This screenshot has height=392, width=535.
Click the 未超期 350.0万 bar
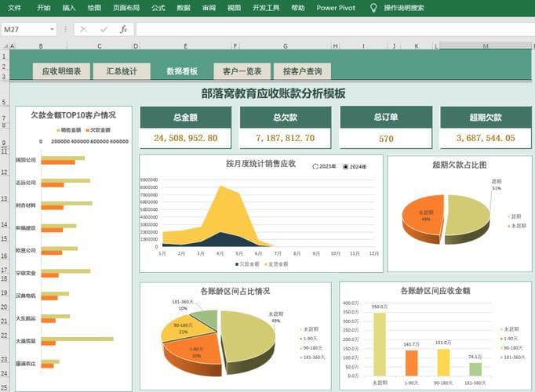pyautogui.click(x=380, y=344)
